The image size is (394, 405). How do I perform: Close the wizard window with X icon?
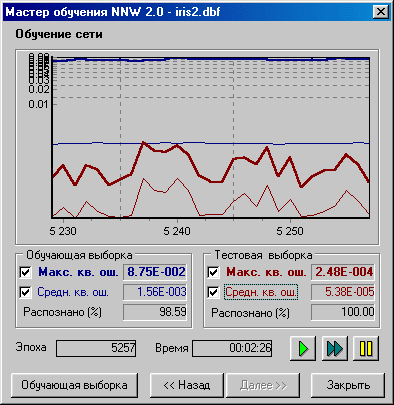381,12
